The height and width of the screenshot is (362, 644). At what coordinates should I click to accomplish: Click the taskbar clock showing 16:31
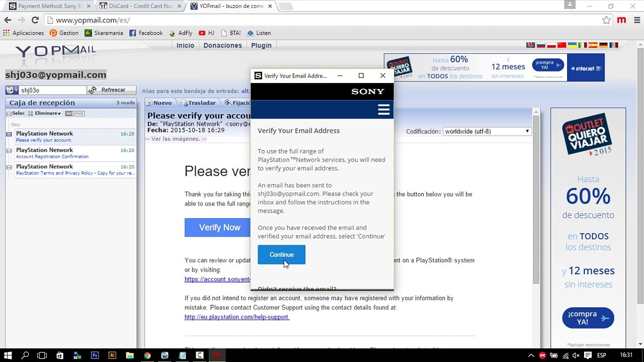tap(626, 355)
